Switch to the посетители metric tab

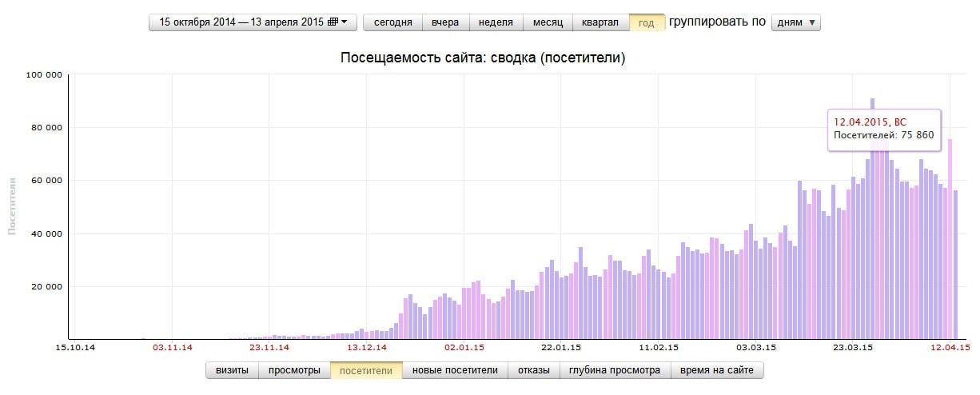pos(366,370)
